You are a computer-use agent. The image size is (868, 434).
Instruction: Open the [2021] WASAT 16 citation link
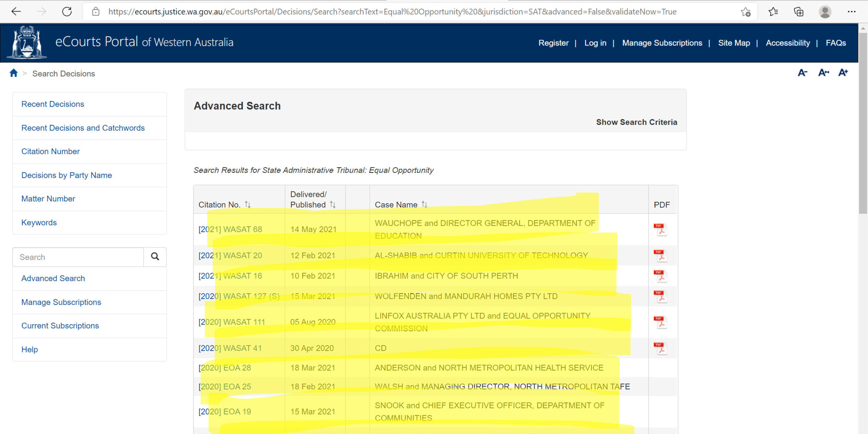(230, 276)
